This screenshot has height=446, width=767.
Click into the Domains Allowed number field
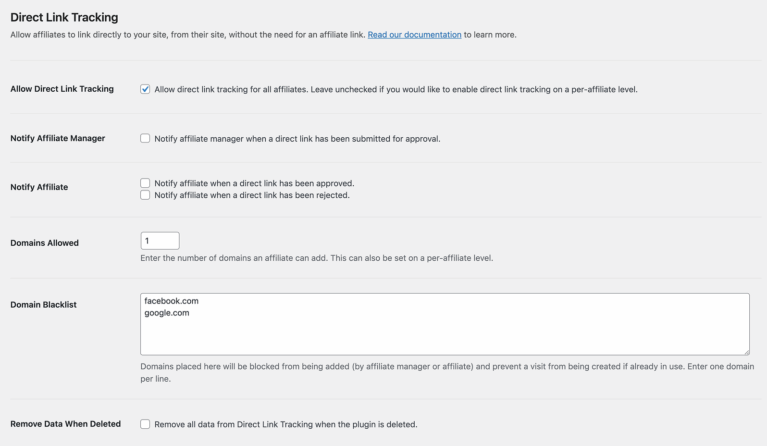click(x=160, y=241)
